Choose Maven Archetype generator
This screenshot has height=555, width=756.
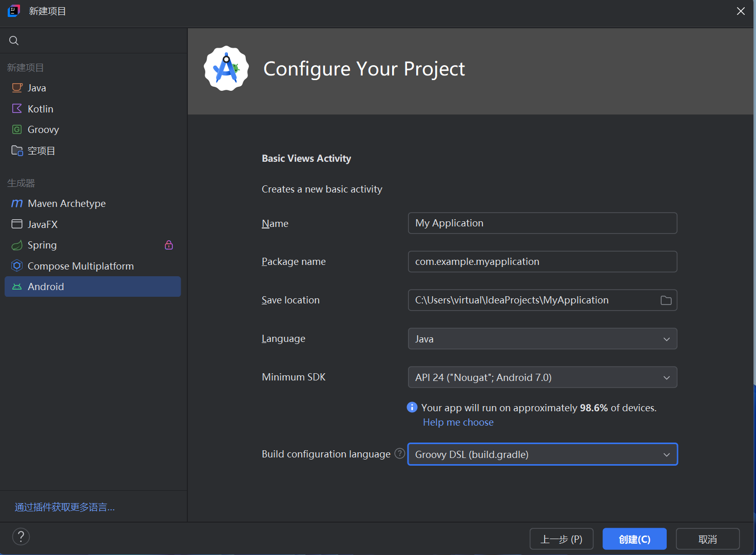point(66,204)
